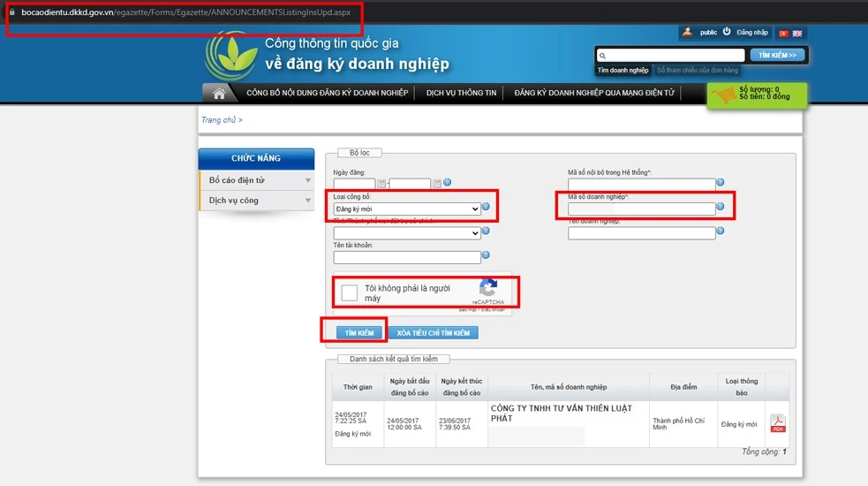The width and height of the screenshot is (868, 486).
Task: Expand Dịch vụ công in sidebar
Action: [255, 201]
